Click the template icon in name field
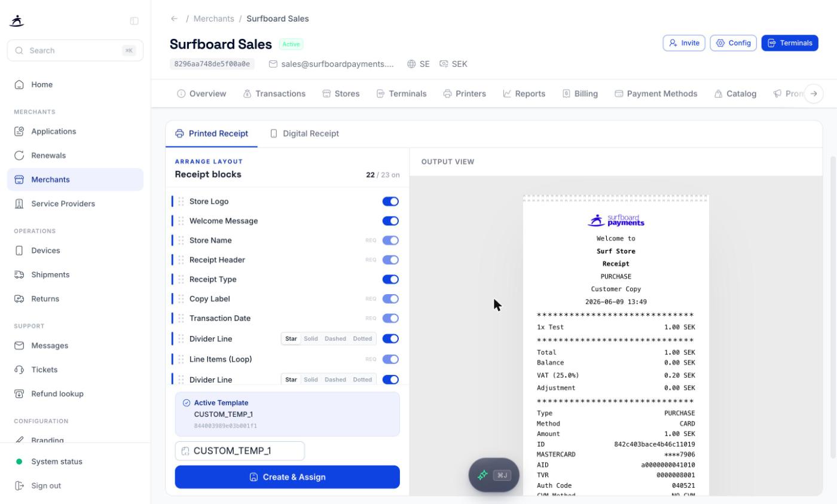 click(185, 451)
